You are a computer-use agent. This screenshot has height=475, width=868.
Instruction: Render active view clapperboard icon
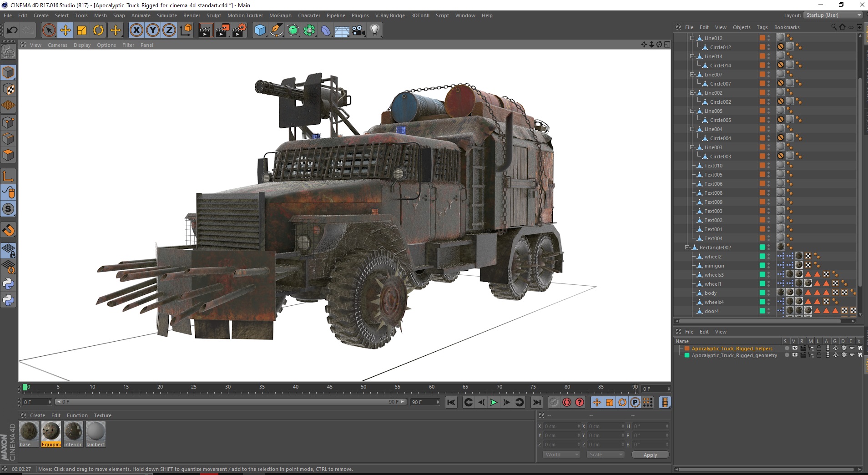[206, 30]
